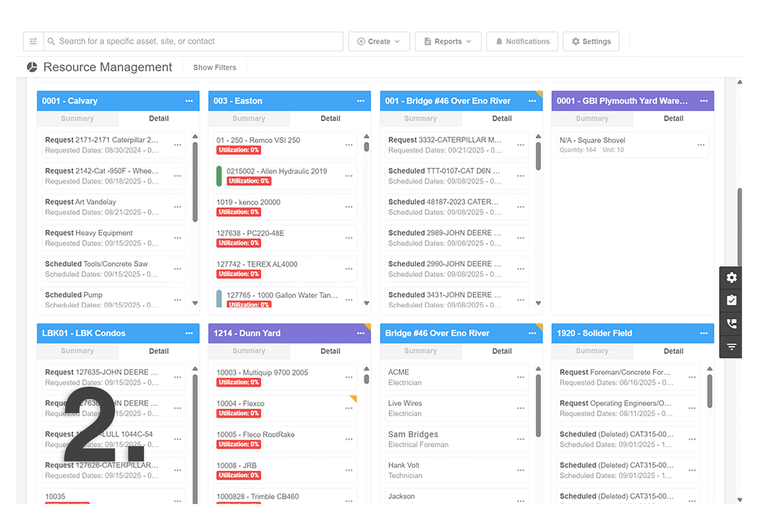Viewport: 763px width, 532px height.
Task: Click the Show Filters button
Action: pyautogui.click(x=215, y=67)
